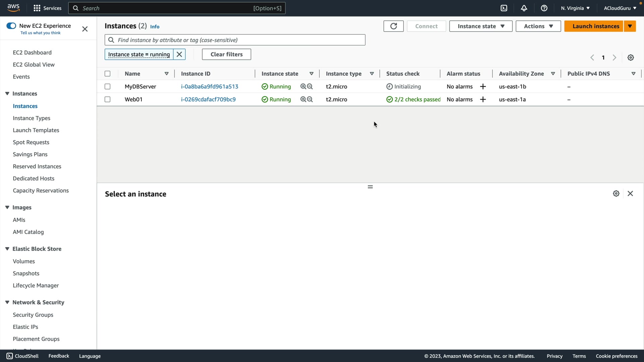Zoom in filter on MyDBServer Running state
Viewport: 644px width, 362px height.
coord(303,86)
